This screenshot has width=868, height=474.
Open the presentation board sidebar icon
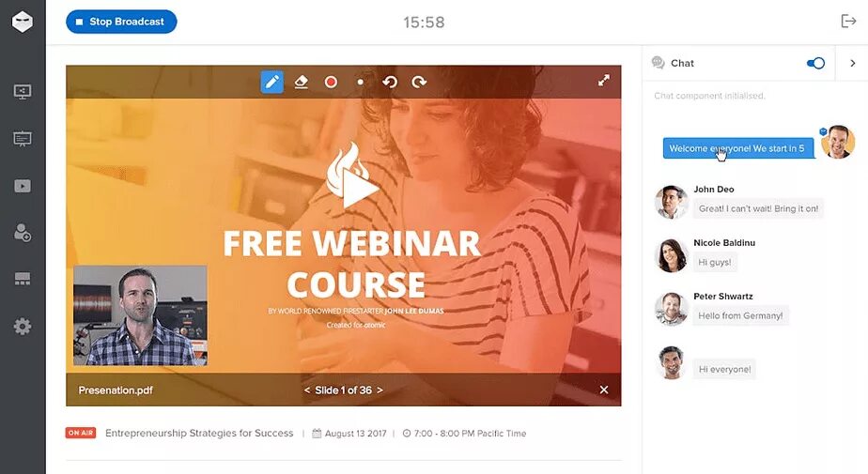pos(23,138)
